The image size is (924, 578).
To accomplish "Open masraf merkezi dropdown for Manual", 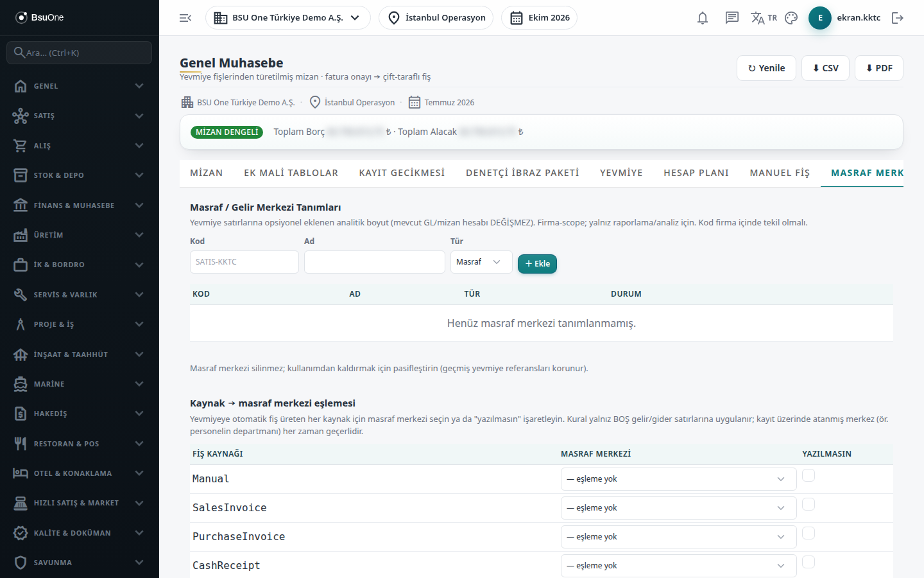I will click(x=678, y=479).
